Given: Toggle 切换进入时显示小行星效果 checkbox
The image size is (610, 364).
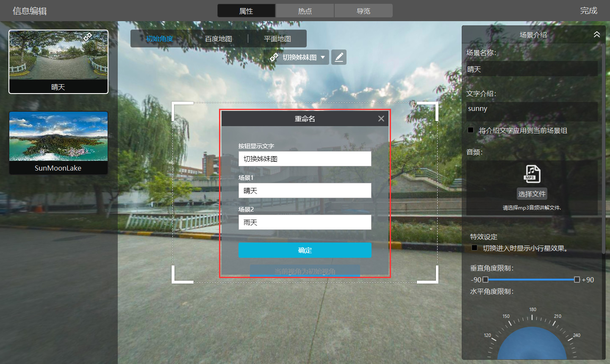Looking at the screenshot, I should (474, 248).
